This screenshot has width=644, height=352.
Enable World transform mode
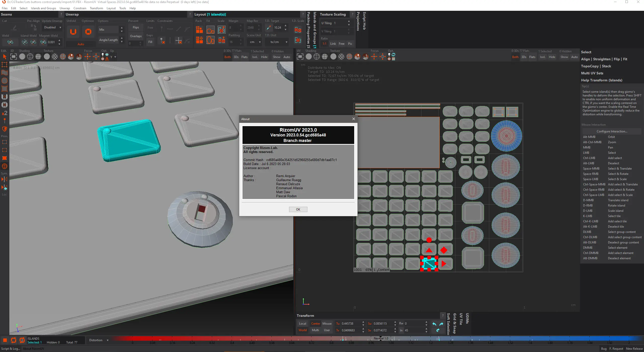click(x=302, y=330)
